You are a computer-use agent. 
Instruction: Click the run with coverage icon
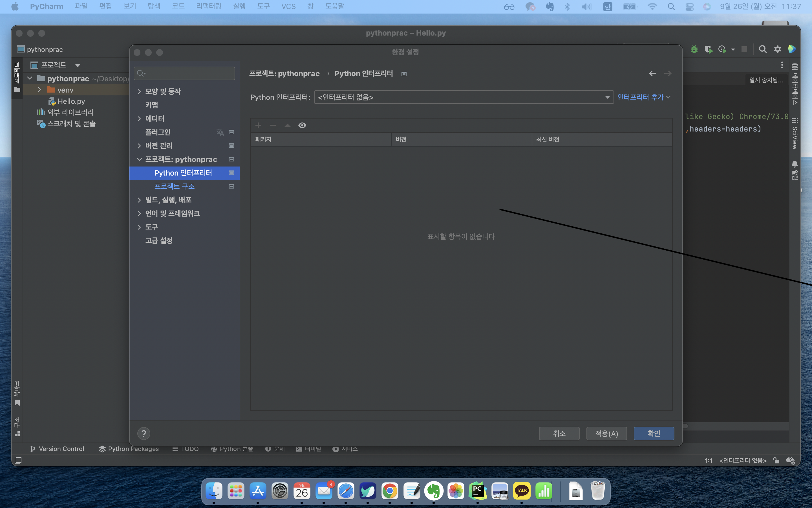click(708, 49)
